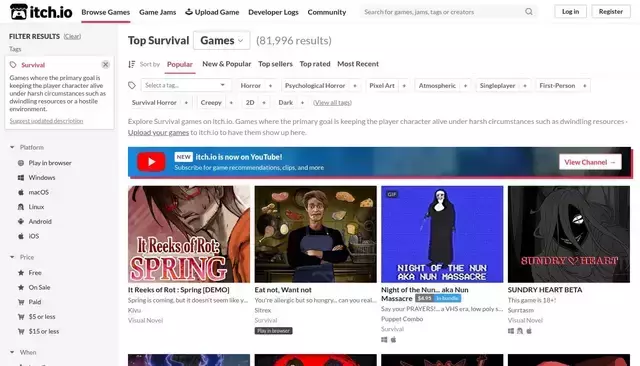Open the Browse Games tab
The image size is (640, 366).
(x=106, y=12)
